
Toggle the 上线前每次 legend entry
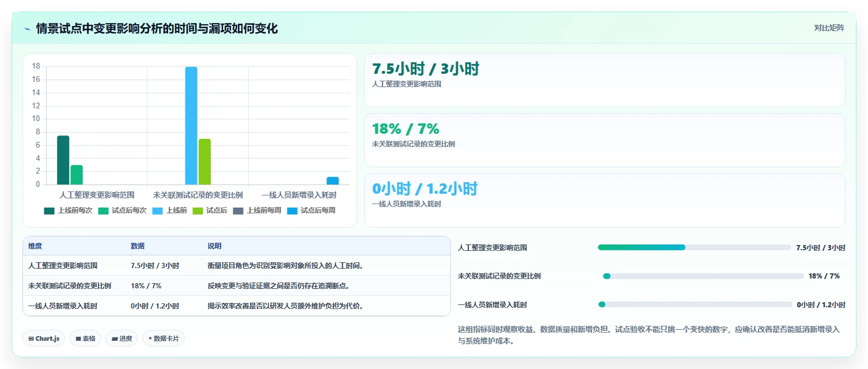pos(68,210)
